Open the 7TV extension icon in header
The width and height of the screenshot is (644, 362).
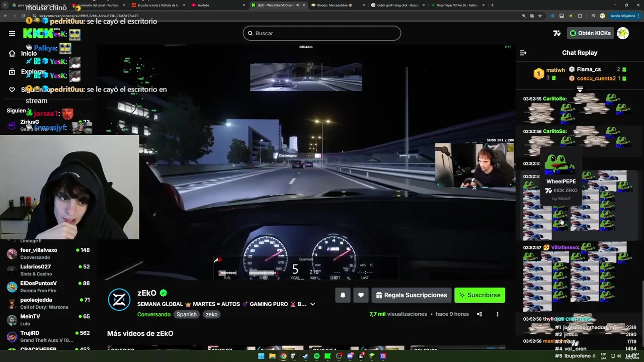coord(556,33)
